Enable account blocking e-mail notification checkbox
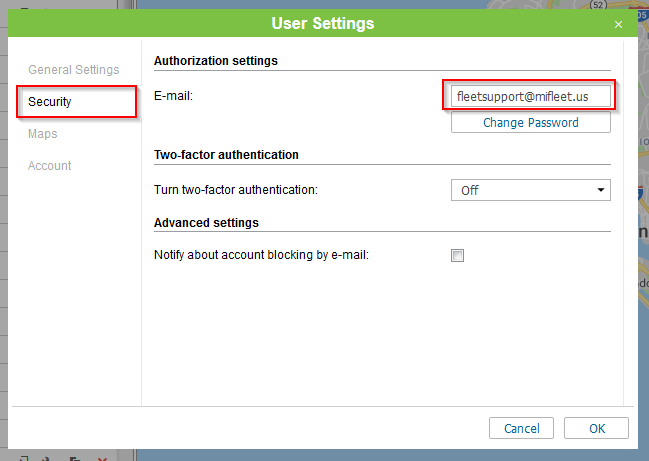 pyautogui.click(x=458, y=255)
